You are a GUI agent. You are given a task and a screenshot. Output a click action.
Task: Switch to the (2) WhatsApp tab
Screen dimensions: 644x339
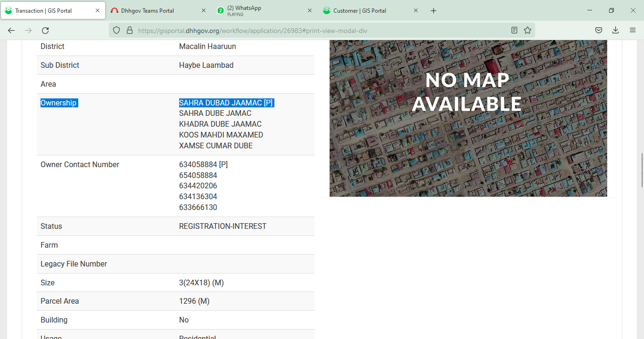(265, 10)
